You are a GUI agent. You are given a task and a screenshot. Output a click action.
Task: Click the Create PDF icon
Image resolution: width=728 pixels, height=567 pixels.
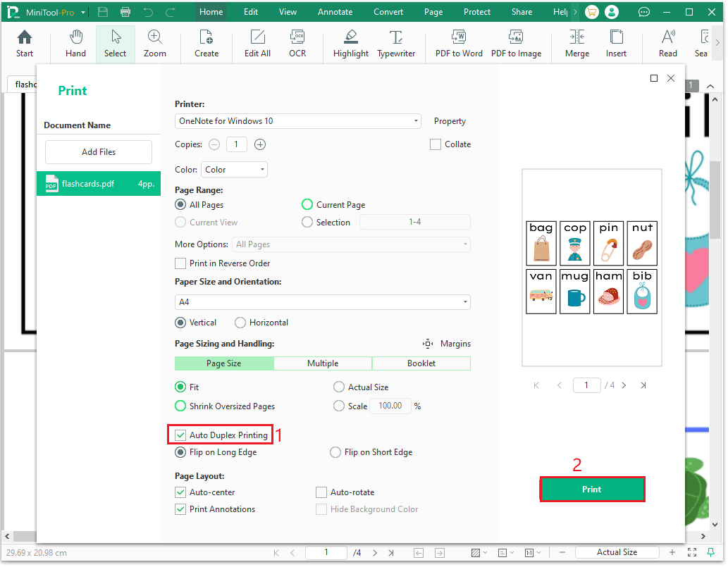pos(206,44)
